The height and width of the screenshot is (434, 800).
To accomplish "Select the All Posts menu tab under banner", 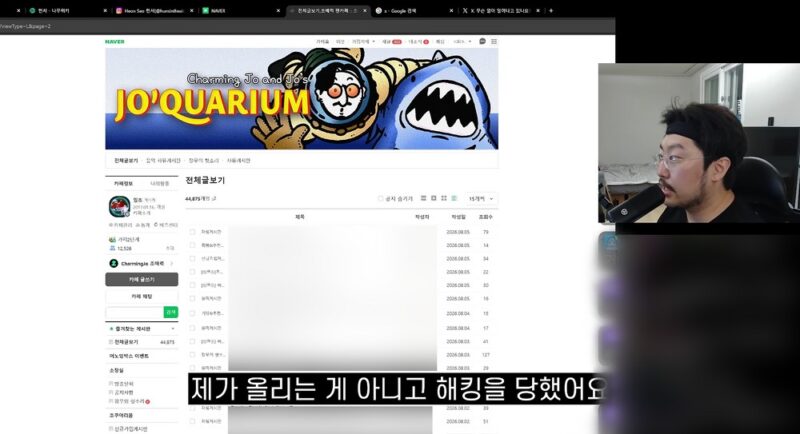I will [x=126, y=161].
